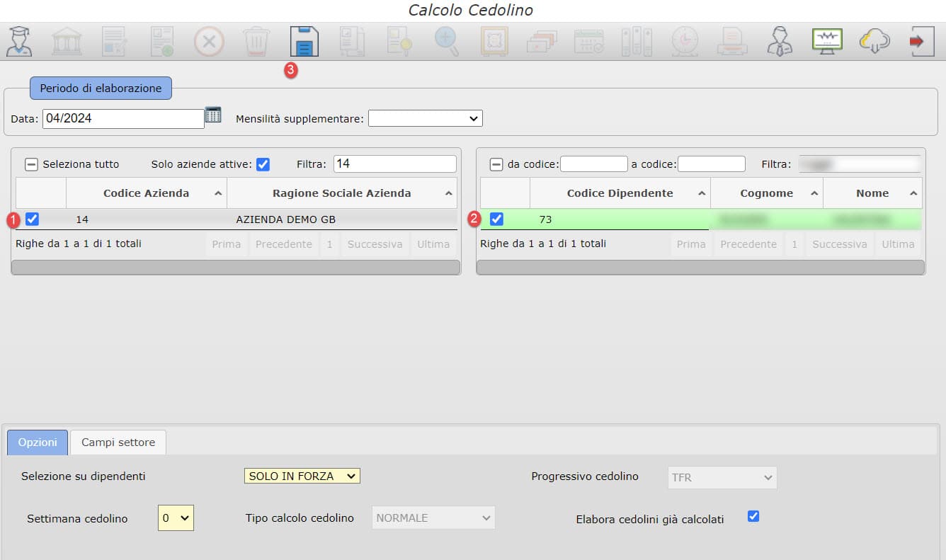The width and height of the screenshot is (946, 560).
Task: Click Prima in companies pager
Action: pyautogui.click(x=227, y=244)
